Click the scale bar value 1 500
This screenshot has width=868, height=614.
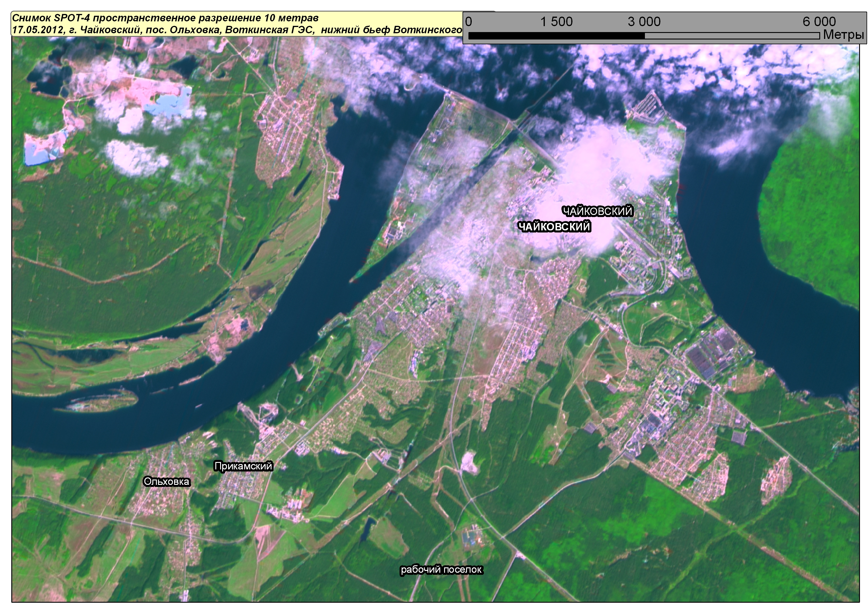(x=556, y=22)
